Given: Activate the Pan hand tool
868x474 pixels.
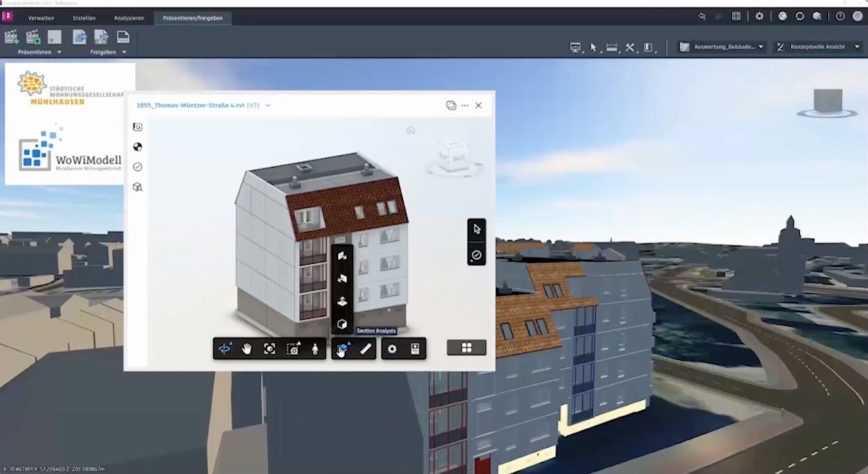Looking at the screenshot, I should tap(247, 348).
